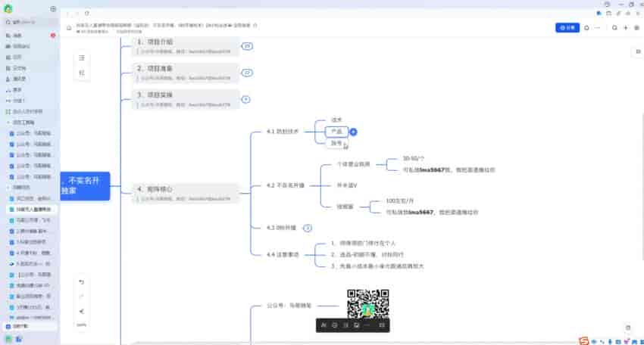Expand the collapsed badge on 4.3 0粉开播

307,228
